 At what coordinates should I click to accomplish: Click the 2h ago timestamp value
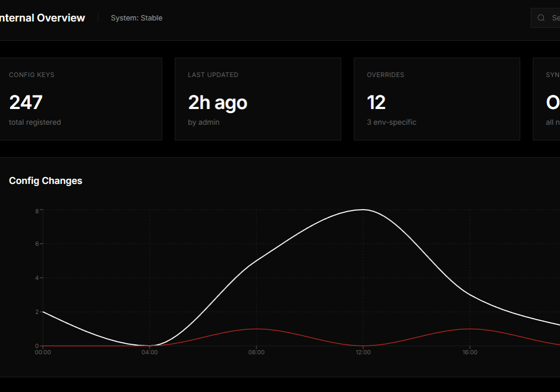tap(217, 103)
